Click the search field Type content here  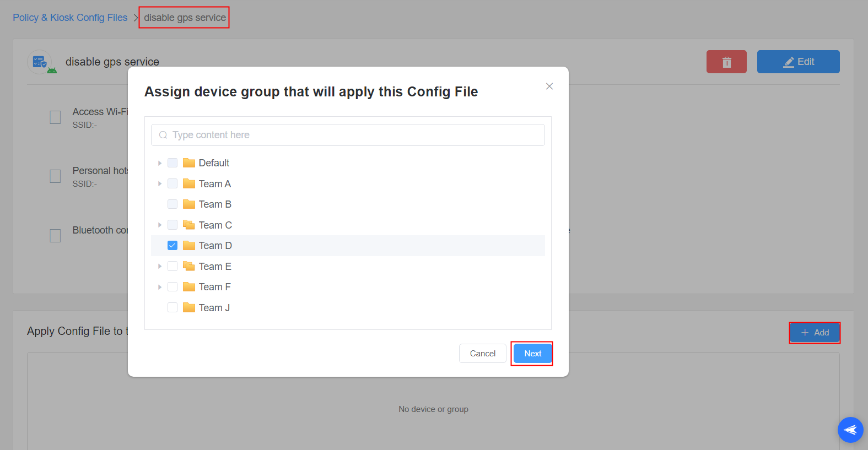click(x=353, y=135)
